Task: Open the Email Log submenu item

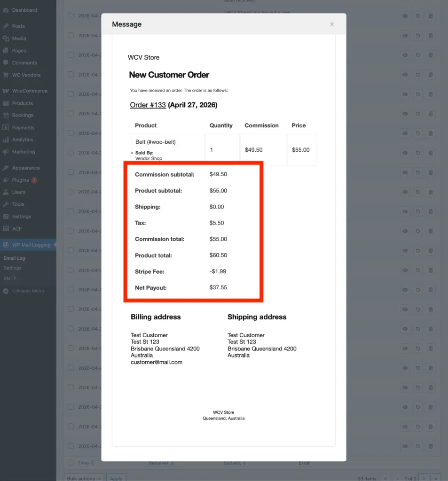Action: tap(15, 258)
